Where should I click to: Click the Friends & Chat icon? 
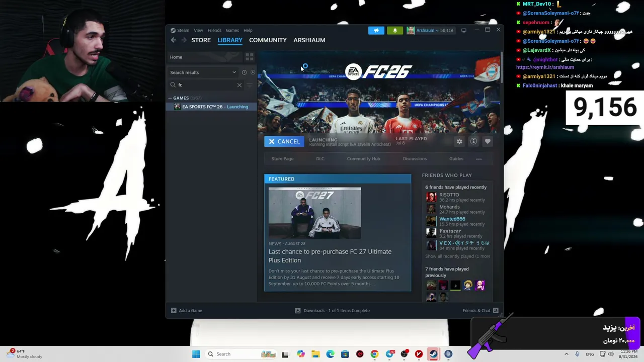[x=496, y=311]
